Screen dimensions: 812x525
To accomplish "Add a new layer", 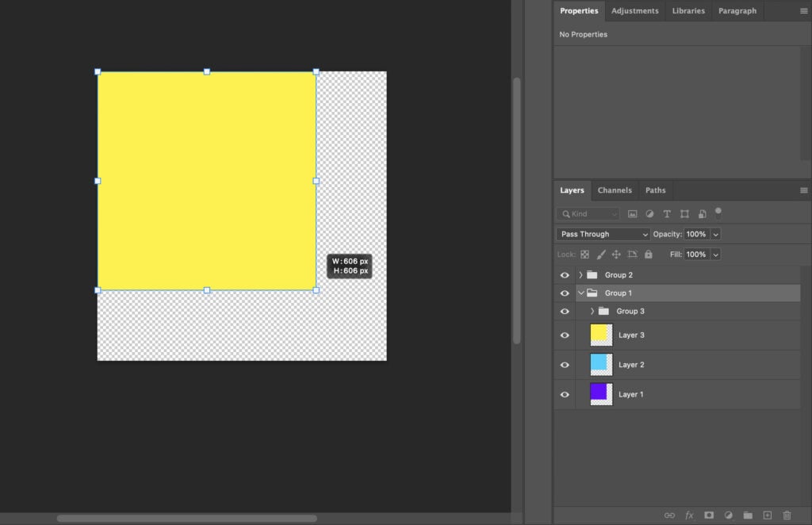I will [768, 514].
